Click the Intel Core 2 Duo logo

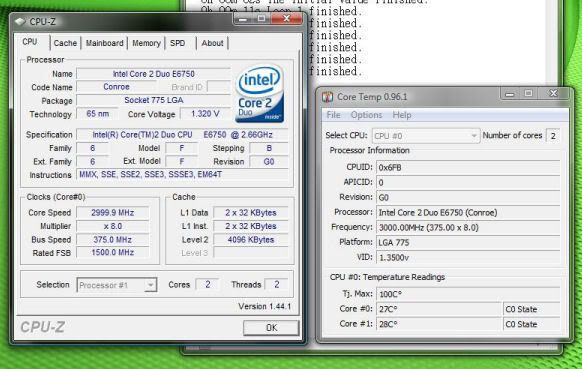point(259,94)
